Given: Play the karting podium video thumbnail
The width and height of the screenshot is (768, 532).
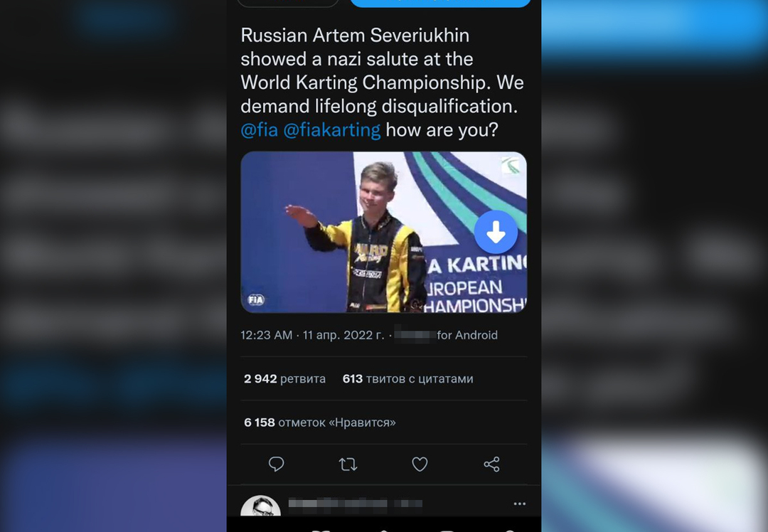Looking at the screenshot, I should 383,232.
